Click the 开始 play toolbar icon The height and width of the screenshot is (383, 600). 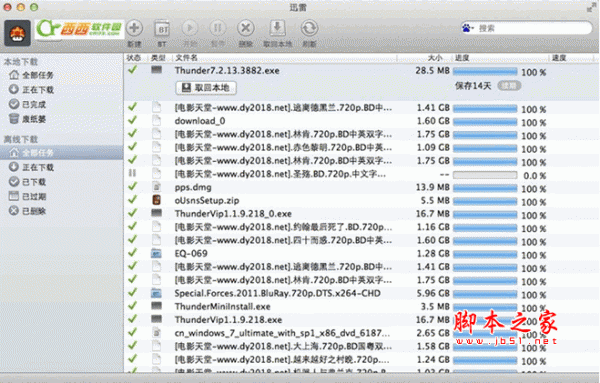189,28
